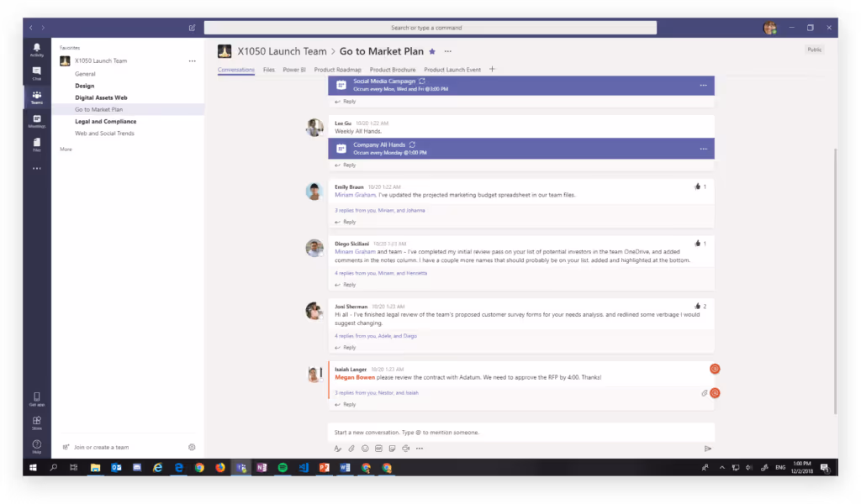Click the Windows Start button
The width and height of the screenshot is (861, 504).
coord(33,468)
